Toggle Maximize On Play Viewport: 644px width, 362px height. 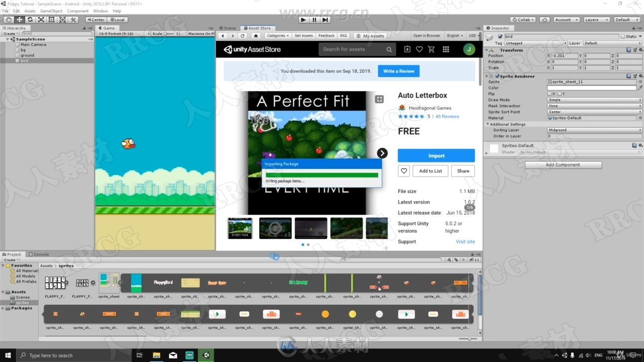tap(201, 34)
